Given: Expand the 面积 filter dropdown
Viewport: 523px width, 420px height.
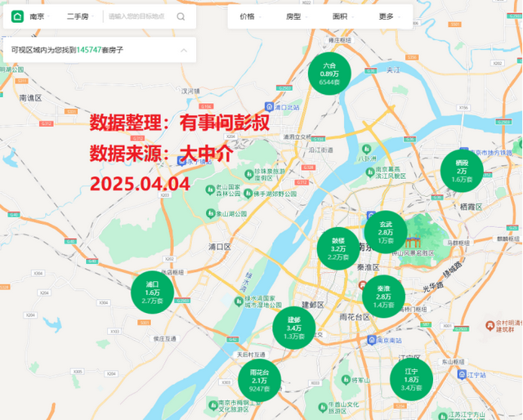Looking at the screenshot, I should (343, 16).
